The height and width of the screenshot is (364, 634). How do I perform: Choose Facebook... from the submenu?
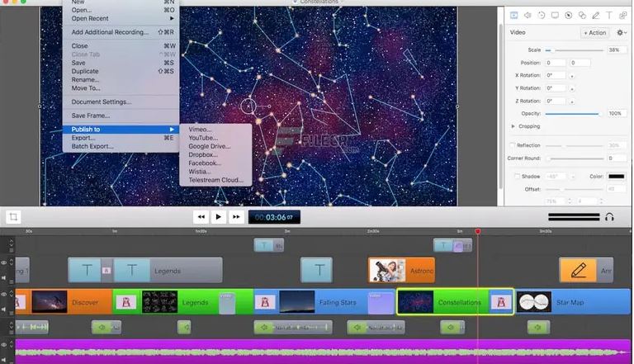tap(205, 163)
